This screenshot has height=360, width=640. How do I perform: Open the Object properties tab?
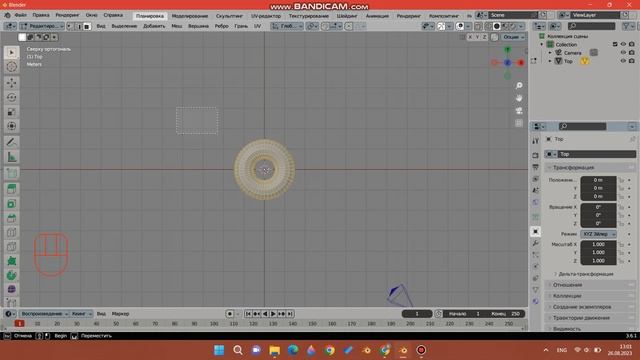click(x=536, y=231)
